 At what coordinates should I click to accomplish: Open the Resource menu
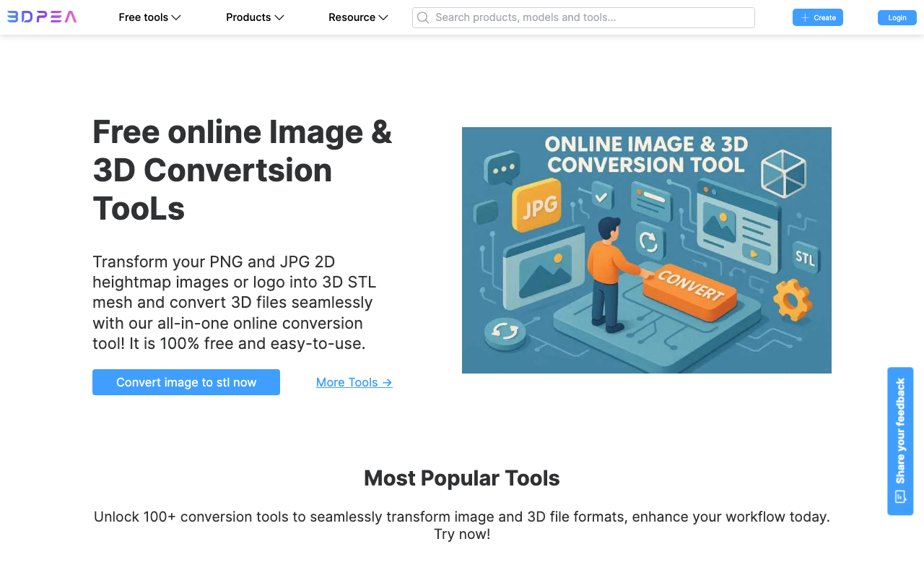(358, 17)
